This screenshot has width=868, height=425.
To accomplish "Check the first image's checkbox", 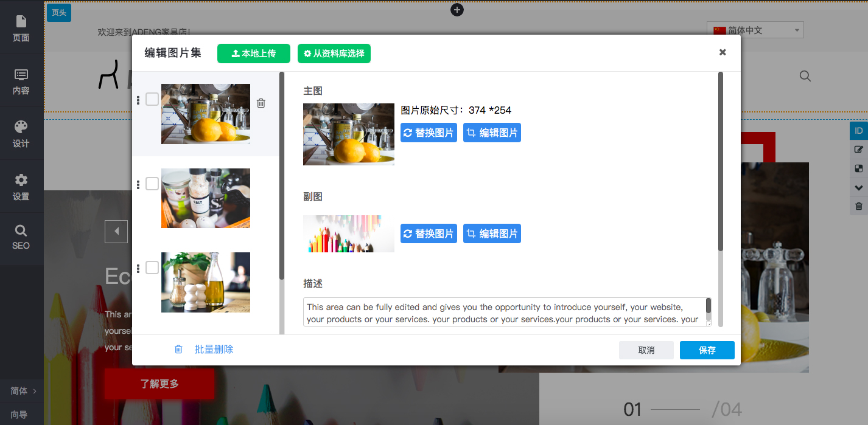I will (x=152, y=99).
